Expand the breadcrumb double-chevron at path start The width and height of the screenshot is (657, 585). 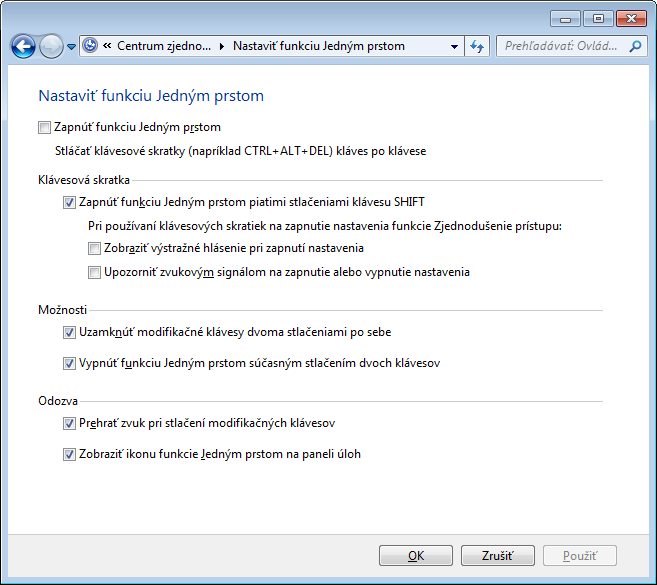[107, 46]
